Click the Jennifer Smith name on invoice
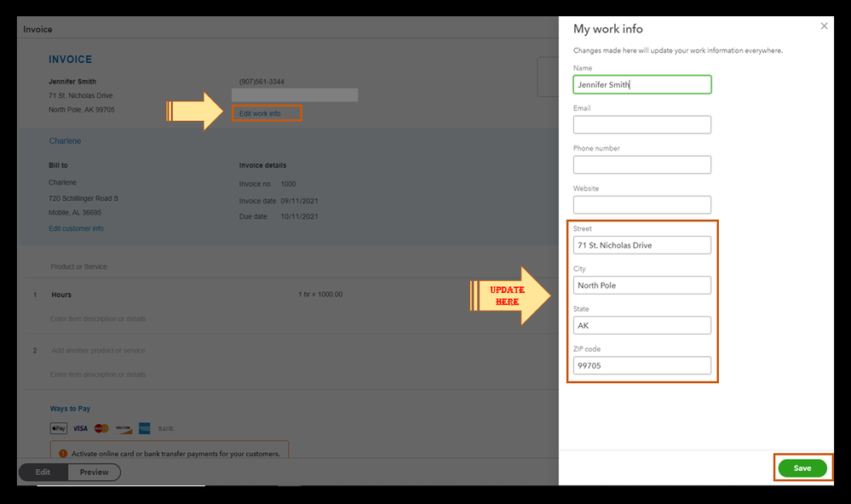 click(x=72, y=82)
